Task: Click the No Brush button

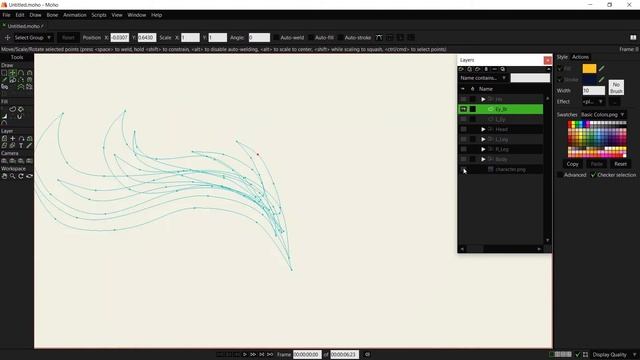Action: tap(616, 87)
